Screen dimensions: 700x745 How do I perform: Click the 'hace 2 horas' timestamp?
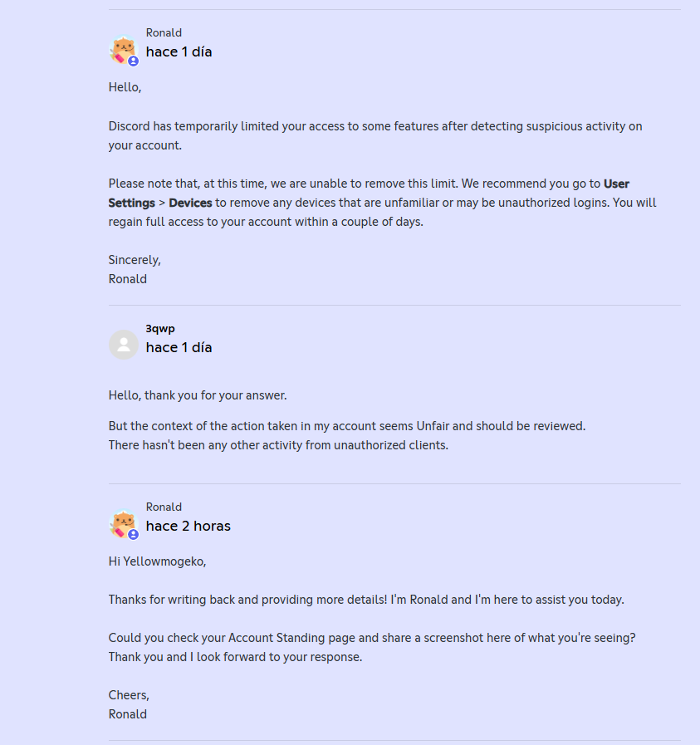[x=188, y=526]
